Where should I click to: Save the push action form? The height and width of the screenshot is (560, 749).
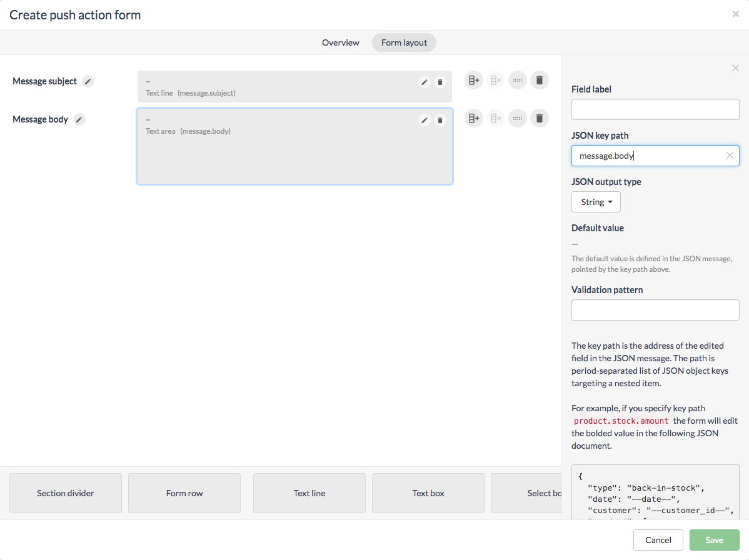coord(714,540)
